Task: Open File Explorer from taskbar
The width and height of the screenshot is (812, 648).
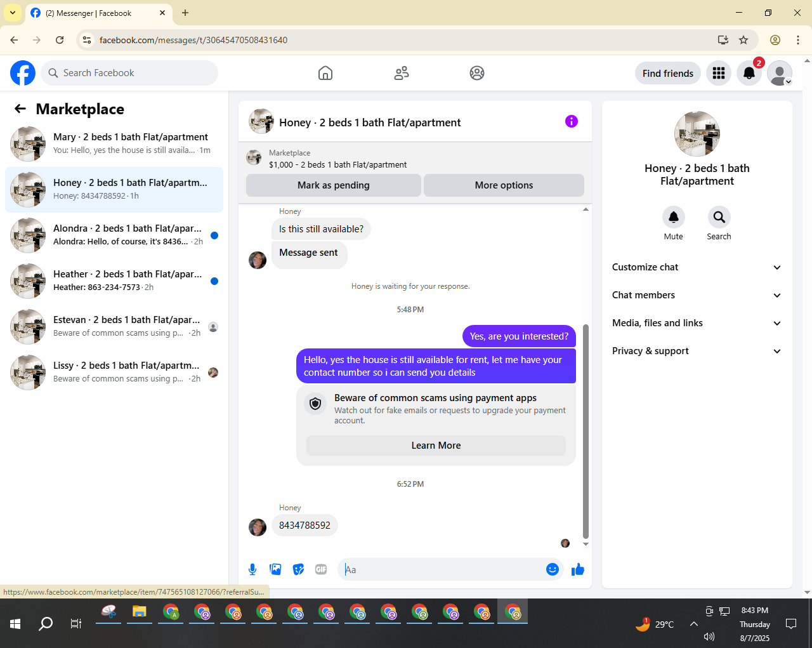Action: coord(140,612)
